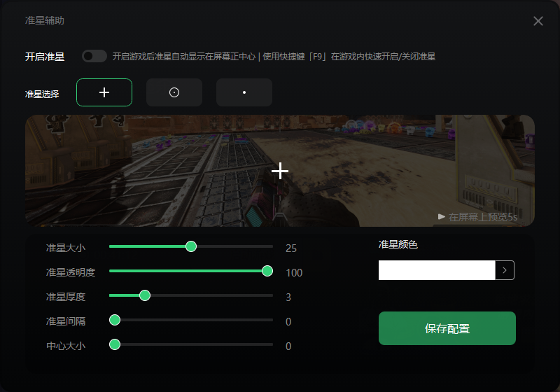The height and width of the screenshot is (392, 560).
Task: Click the 准星透明度 slider handle
Action: tap(267, 271)
